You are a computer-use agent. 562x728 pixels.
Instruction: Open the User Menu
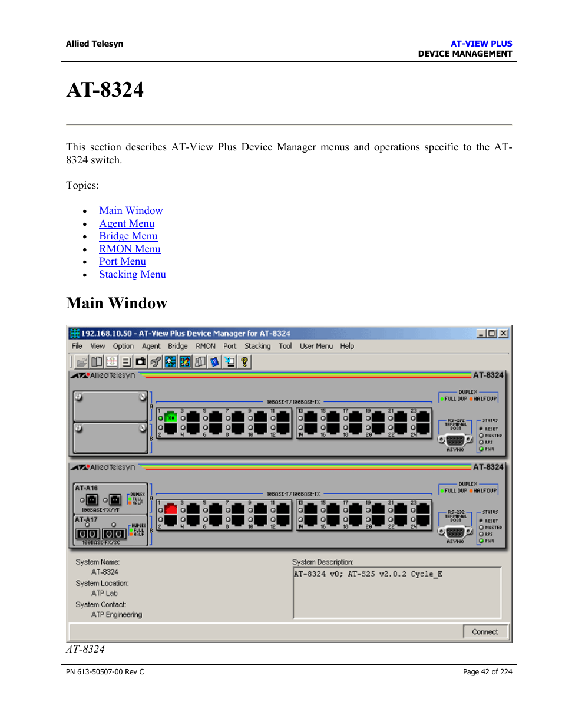[316, 346]
